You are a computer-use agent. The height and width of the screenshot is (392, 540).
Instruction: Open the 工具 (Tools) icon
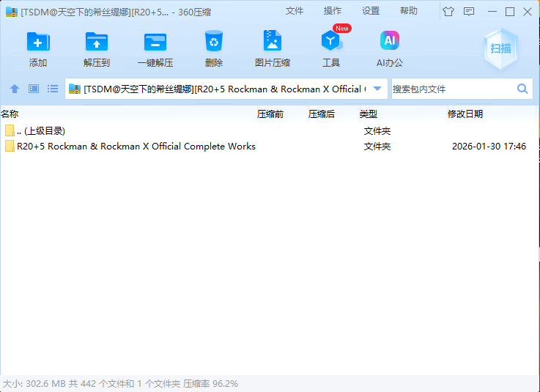coord(331,40)
